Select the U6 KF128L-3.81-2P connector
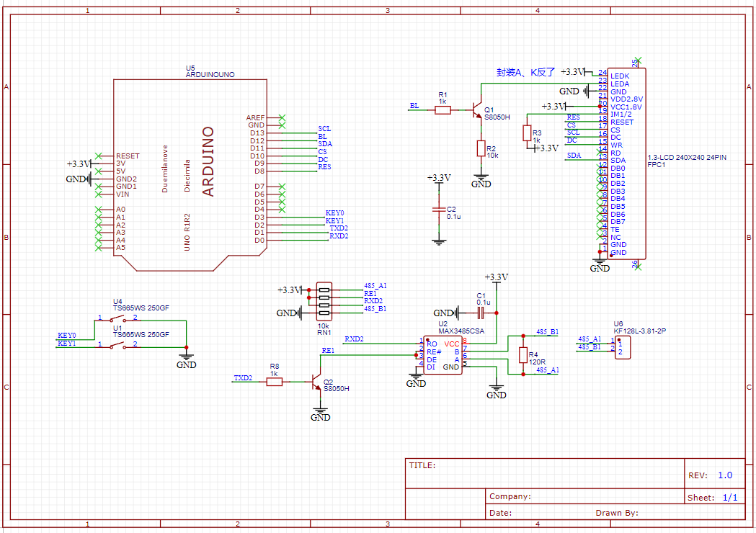This screenshot has height=533, width=756. pyautogui.click(x=622, y=347)
